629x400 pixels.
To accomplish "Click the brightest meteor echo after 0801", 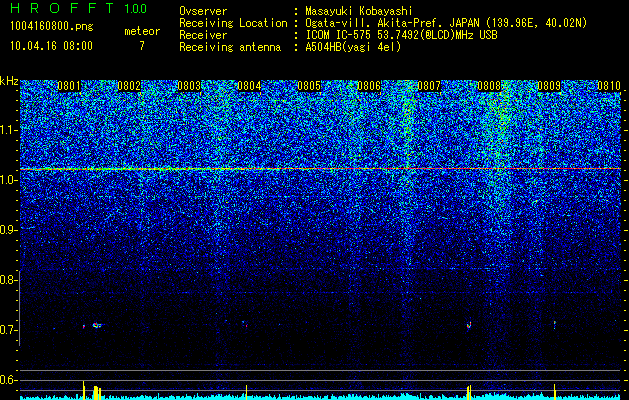I will [x=96, y=325].
